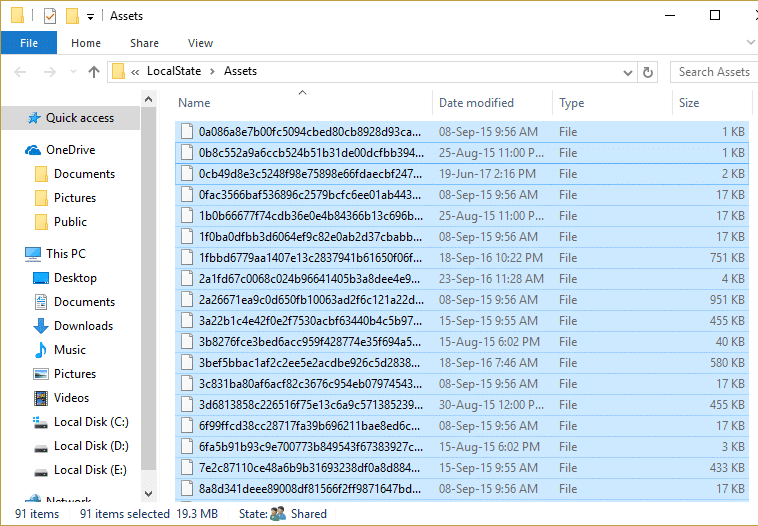The width and height of the screenshot is (758, 526).
Task: Open Local Disk (C:)
Action: 81,422
